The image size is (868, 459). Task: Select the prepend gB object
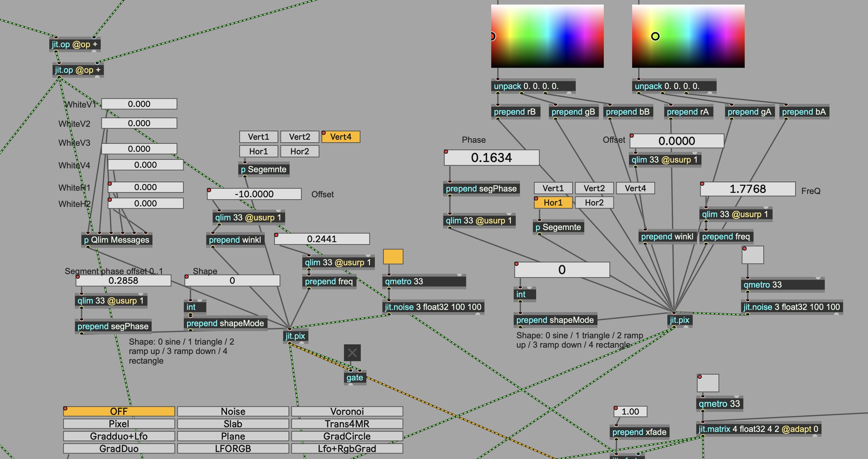point(573,112)
